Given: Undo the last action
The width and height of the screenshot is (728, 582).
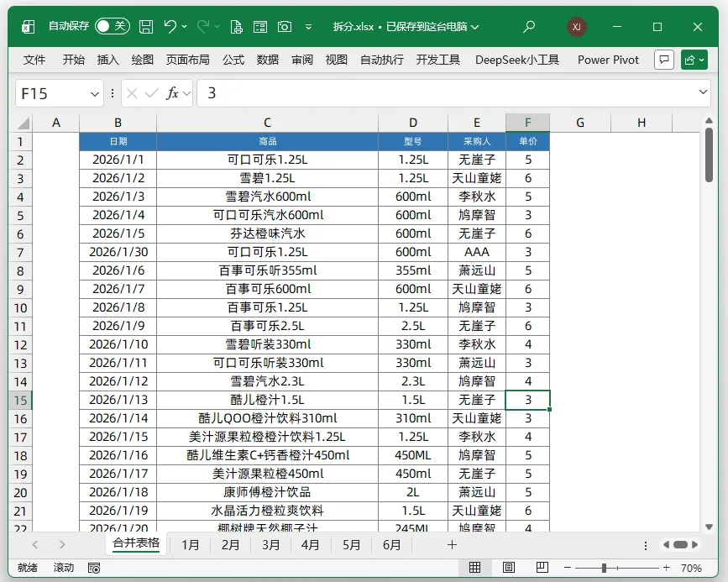Looking at the screenshot, I should click(170, 27).
